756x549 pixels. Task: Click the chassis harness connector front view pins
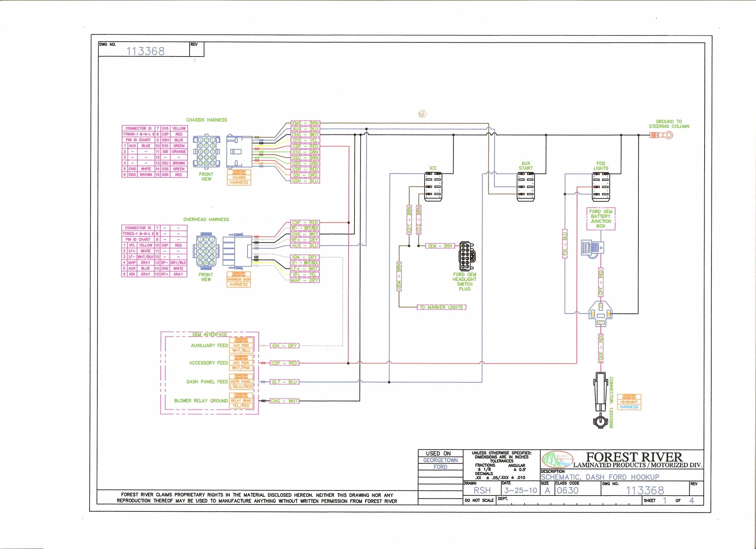click(x=207, y=152)
